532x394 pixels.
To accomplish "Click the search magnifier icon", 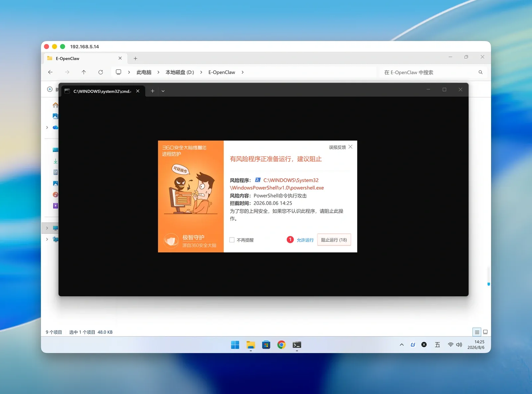I will [x=480, y=72].
